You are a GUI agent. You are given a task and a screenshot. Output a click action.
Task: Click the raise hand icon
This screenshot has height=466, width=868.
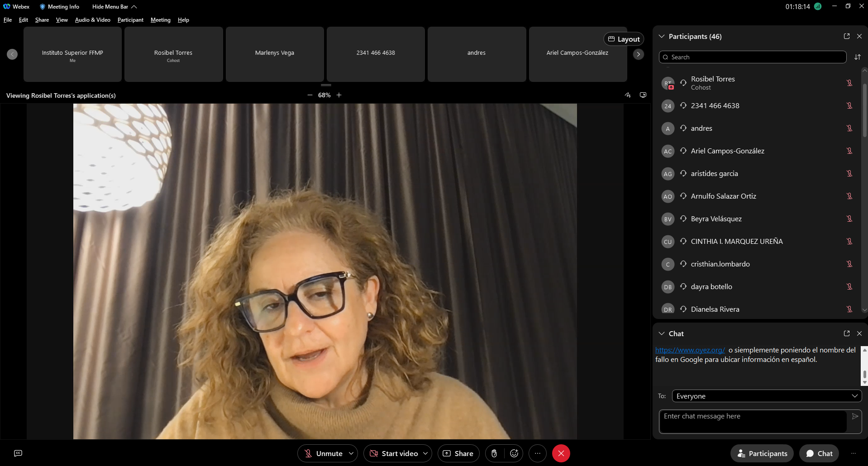tap(494, 453)
